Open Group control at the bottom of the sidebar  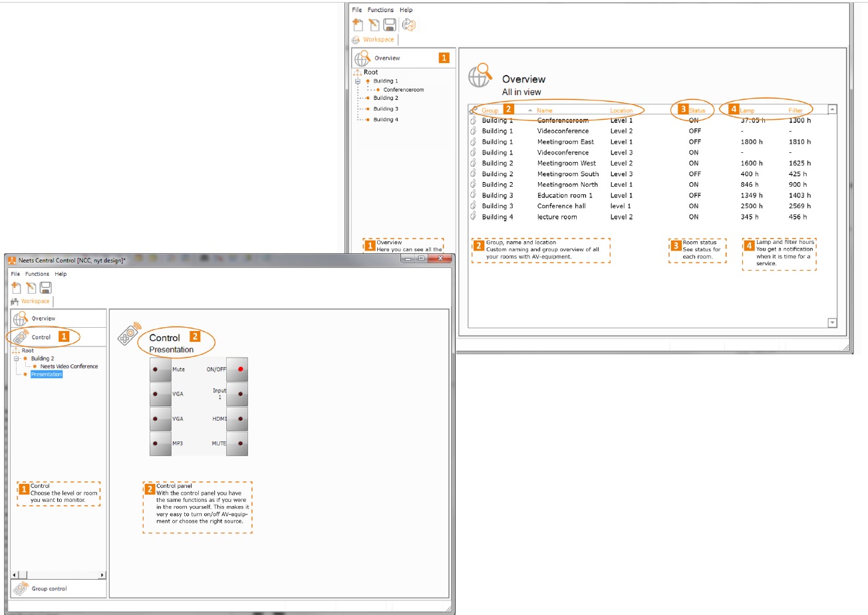click(49, 588)
